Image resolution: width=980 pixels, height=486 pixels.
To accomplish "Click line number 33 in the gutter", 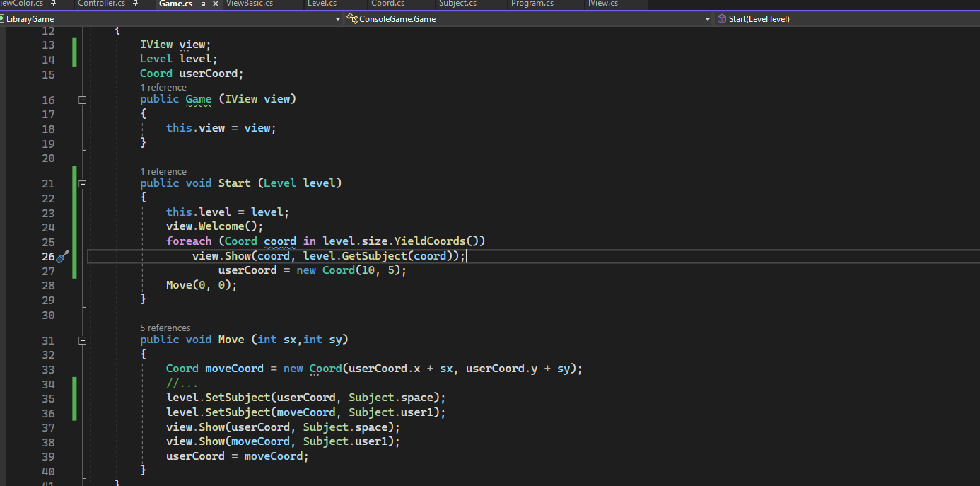I will tap(48, 369).
